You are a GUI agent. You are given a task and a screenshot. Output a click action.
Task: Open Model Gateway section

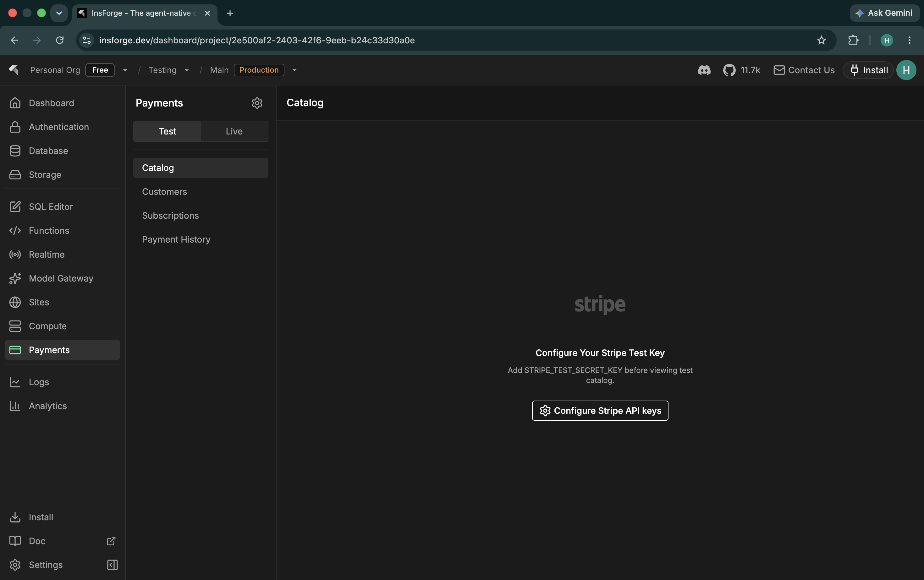click(63, 278)
